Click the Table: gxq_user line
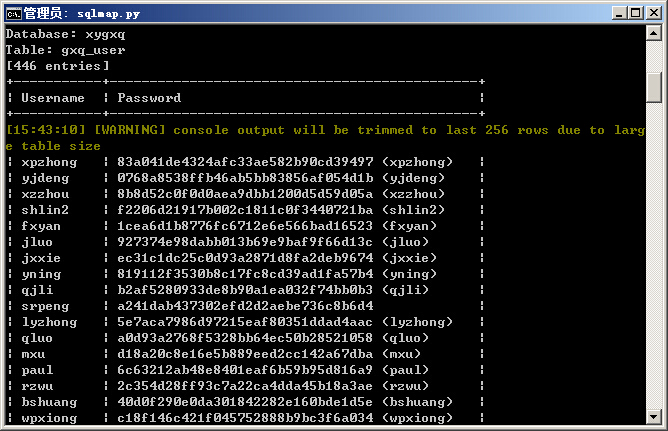 tap(66, 50)
